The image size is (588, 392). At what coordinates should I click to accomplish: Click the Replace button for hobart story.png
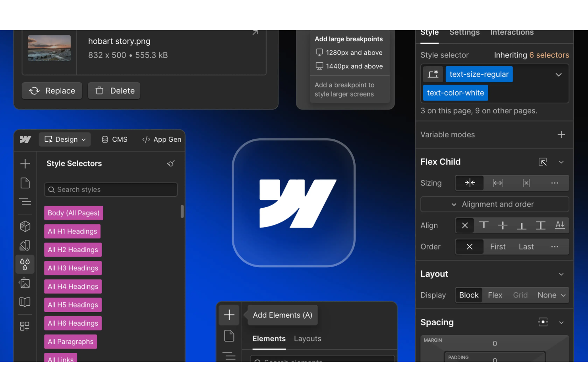coord(52,91)
